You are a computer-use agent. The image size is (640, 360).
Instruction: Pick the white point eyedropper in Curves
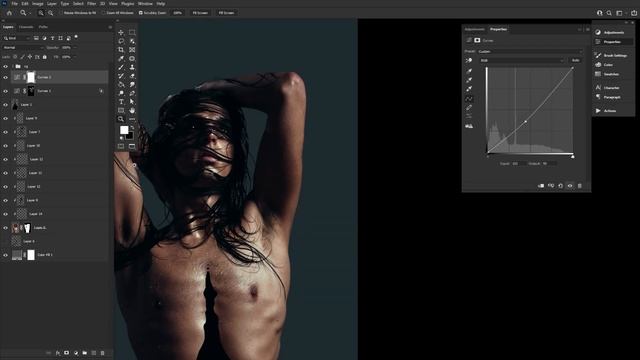[469, 89]
